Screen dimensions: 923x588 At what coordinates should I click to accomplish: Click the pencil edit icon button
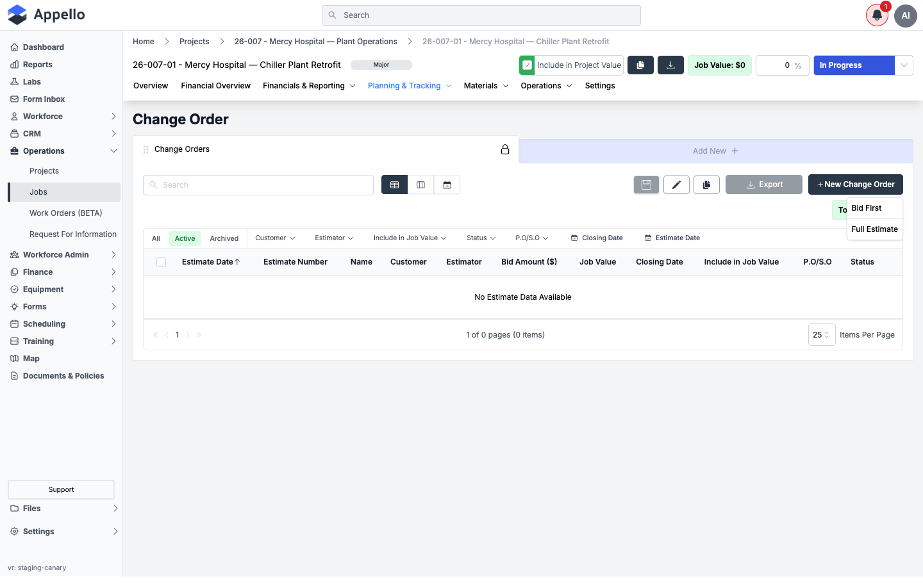676,184
